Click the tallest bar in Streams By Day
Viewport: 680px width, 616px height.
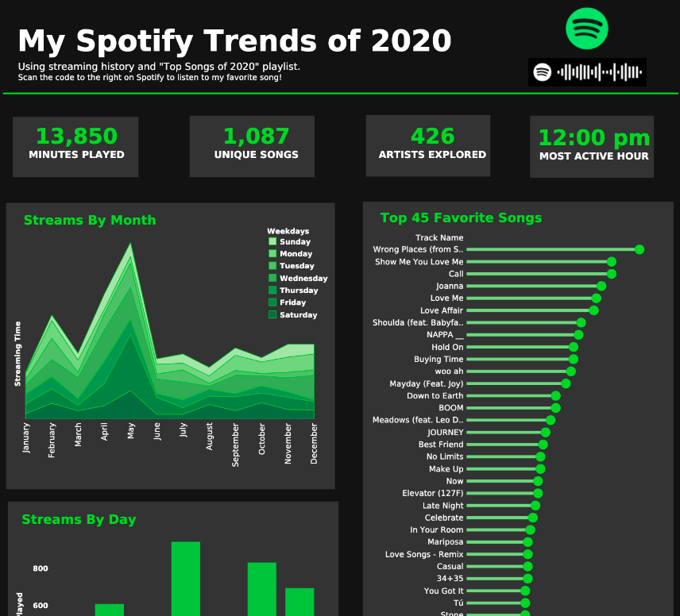(x=186, y=578)
